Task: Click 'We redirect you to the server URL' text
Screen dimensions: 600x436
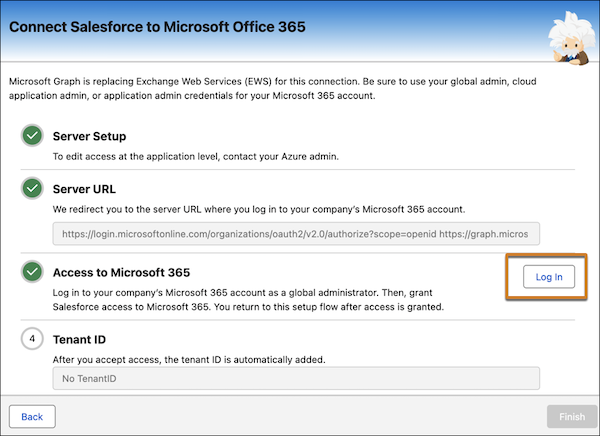Action: tap(259, 209)
